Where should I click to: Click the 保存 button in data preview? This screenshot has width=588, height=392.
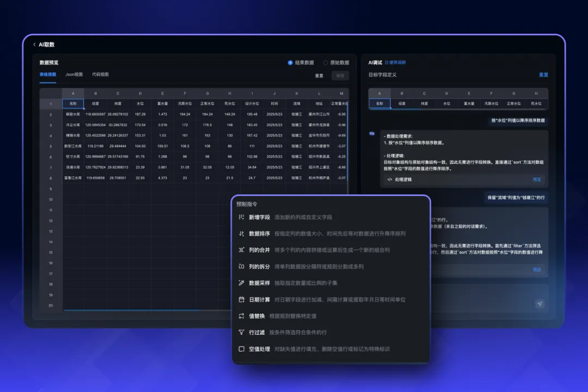pyautogui.click(x=340, y=76)
